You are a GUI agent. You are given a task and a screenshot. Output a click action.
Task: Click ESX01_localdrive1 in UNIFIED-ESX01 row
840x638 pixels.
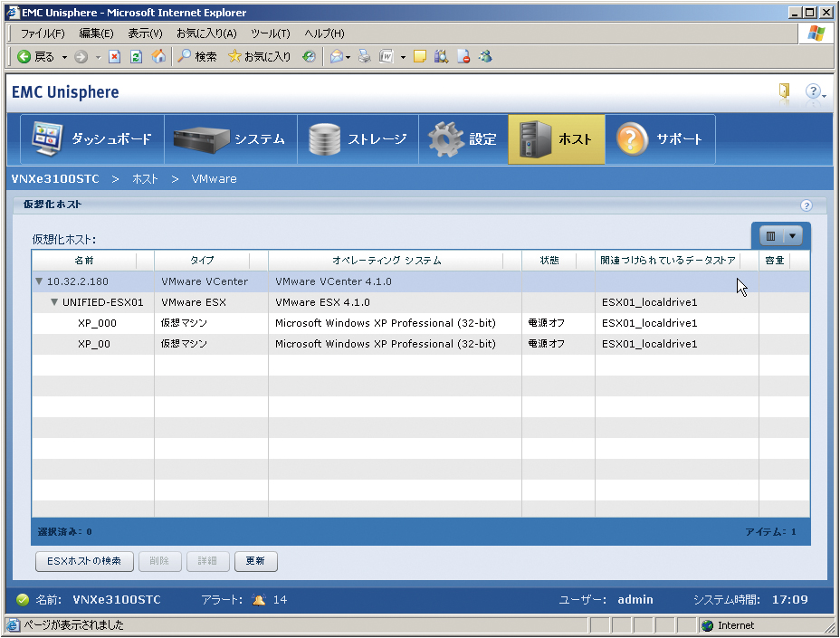649,302
